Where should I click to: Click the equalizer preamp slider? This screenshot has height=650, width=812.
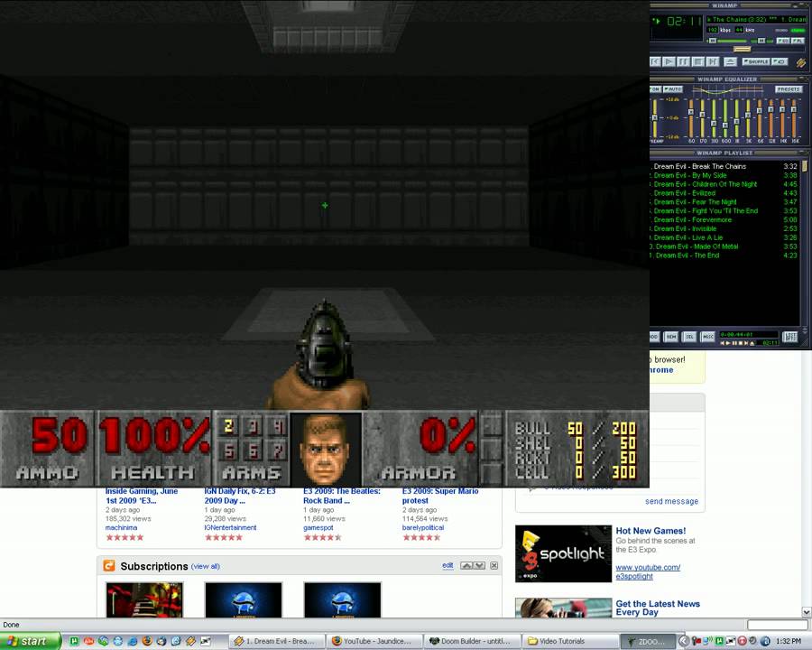(x=655, y=118)
